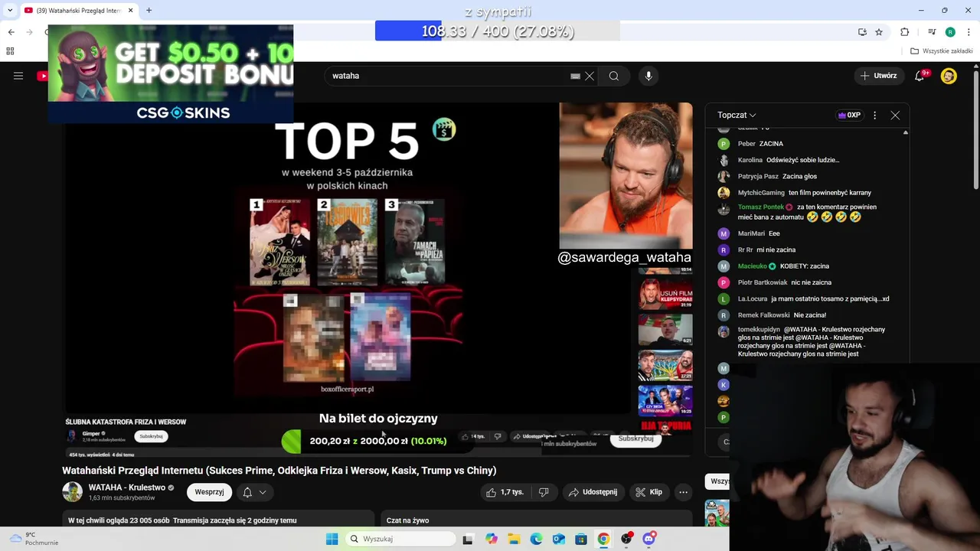
Task: Dislike the Watahański Przegląd stream
Action: coord(544,492)
